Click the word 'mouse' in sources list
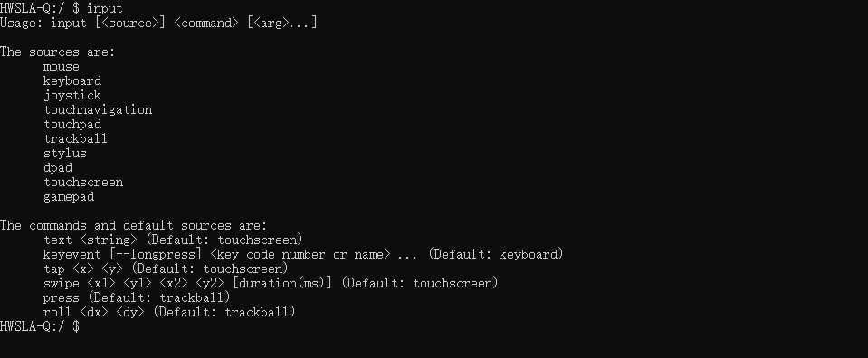This screenshot has height=358, width=868. pyautogui.click(x=62, y=66)
